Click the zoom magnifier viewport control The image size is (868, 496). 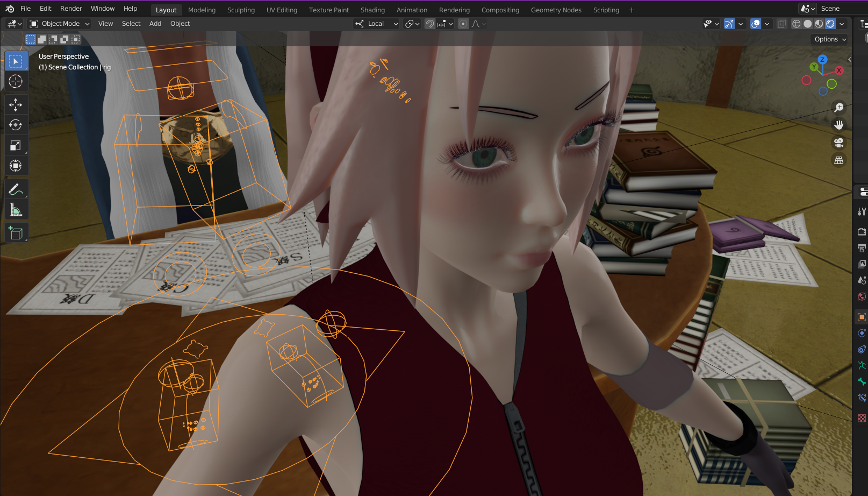[x=838, y=108]
